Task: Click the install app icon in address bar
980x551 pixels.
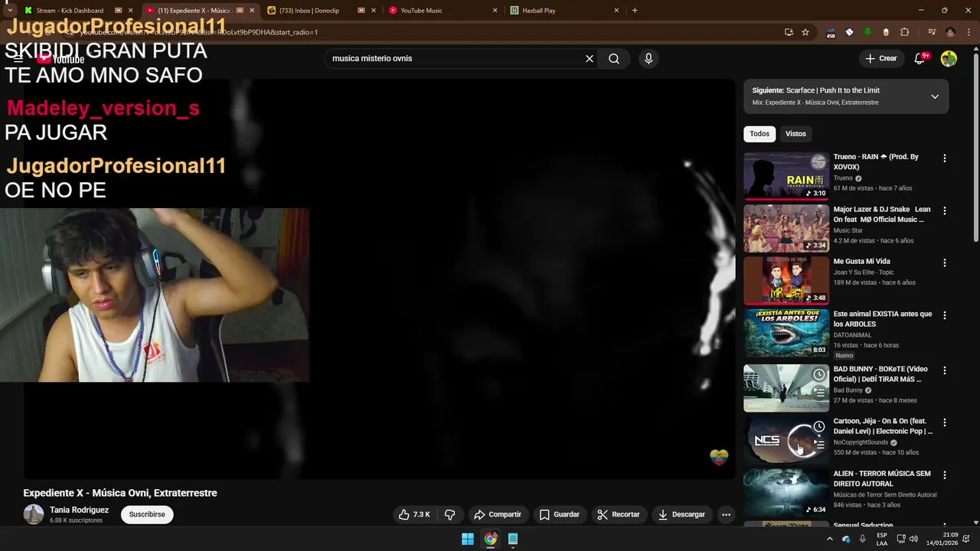Action: pyautogui.click(x=789, y=32)
